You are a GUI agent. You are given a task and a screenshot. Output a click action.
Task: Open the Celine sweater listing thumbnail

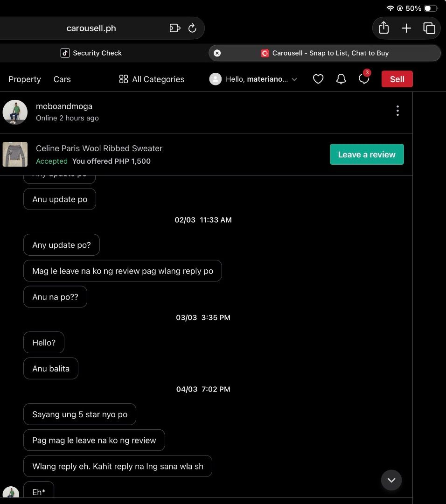(x=15, y=154)
